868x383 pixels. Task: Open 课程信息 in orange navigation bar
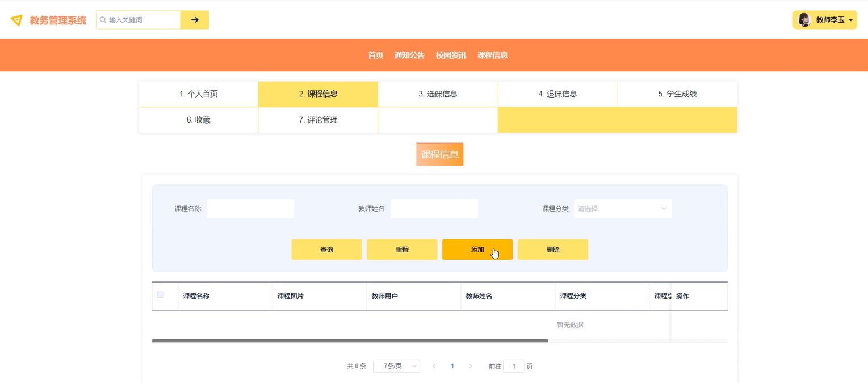click(492, 55)
